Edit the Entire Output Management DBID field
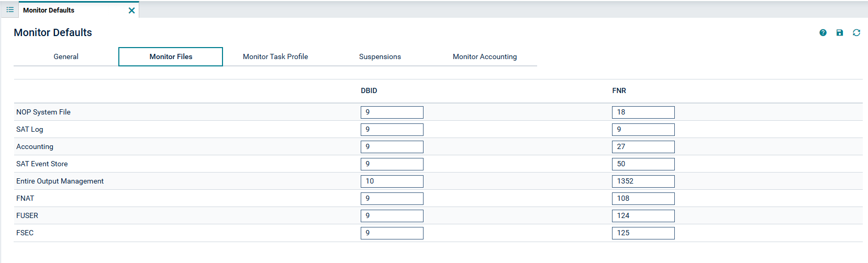Screen dimensions: 868x263 point(392,181)
